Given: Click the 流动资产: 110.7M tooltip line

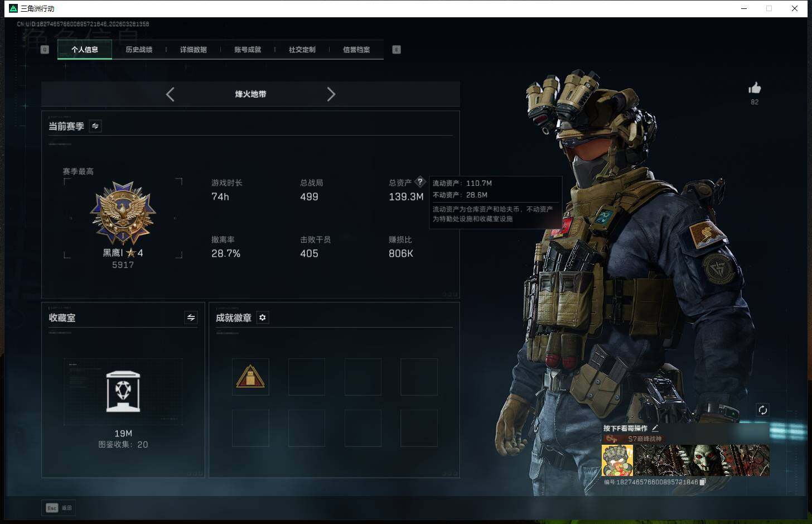Looking at the screenshot, I should (x=462, y=183).
